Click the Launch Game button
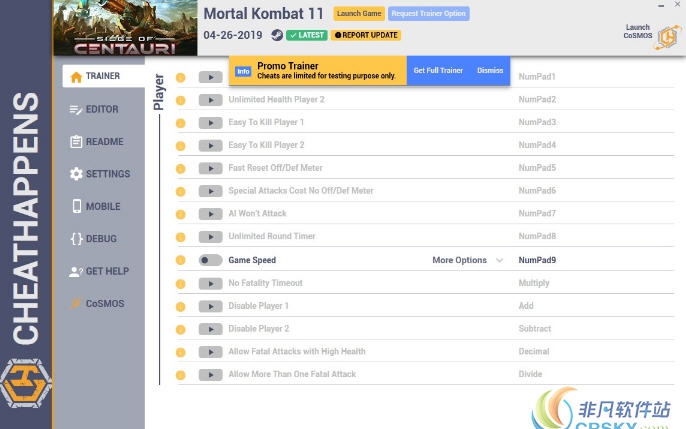 point(359,13)
